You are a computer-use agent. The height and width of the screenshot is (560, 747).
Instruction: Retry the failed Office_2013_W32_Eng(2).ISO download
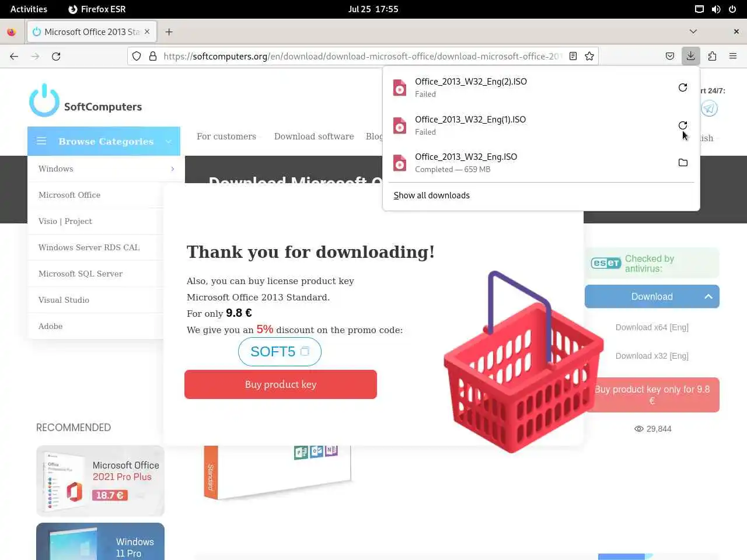click(x=683, y=87)
